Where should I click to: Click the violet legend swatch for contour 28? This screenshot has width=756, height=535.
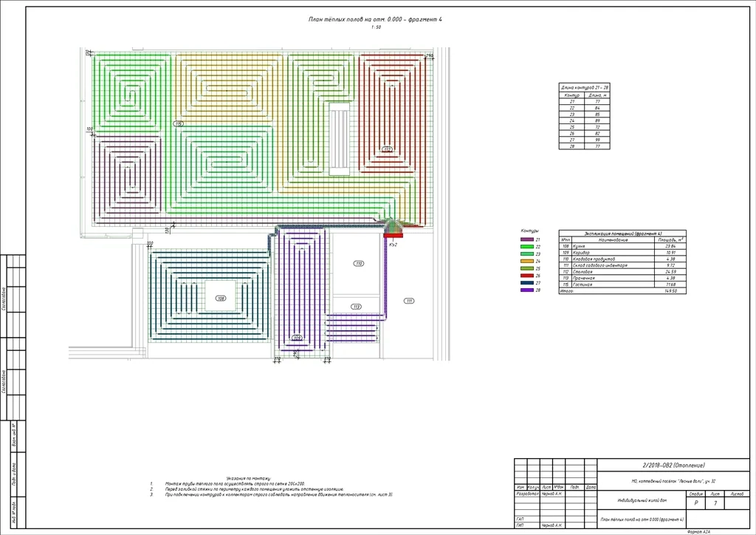(526, 290)
